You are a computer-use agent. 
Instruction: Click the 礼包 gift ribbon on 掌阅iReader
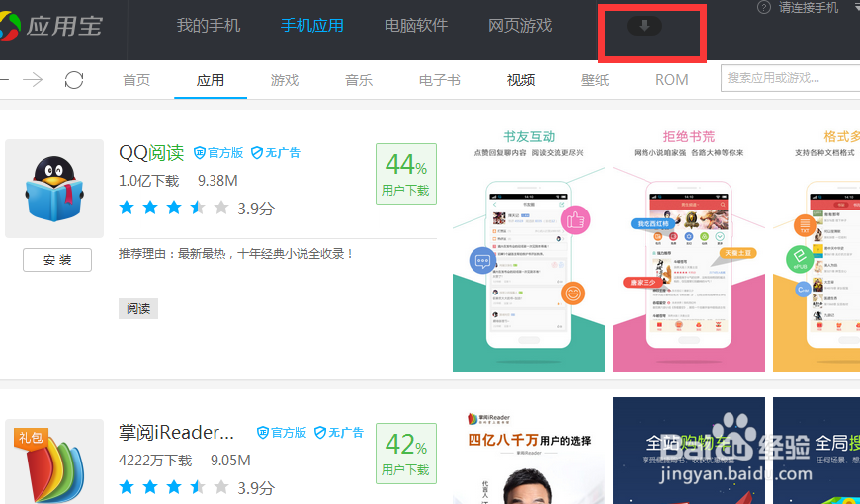tap(31, 438)
